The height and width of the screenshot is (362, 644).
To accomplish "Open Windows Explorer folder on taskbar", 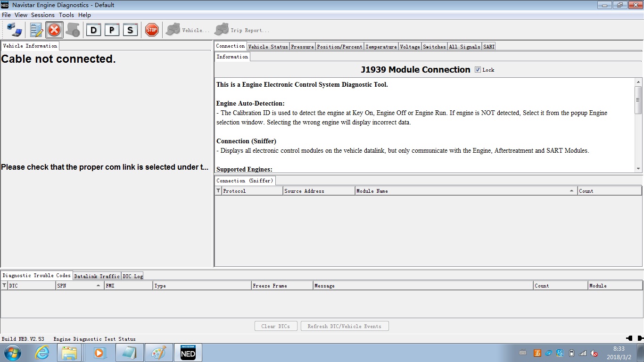I will [x=69, y=353].
